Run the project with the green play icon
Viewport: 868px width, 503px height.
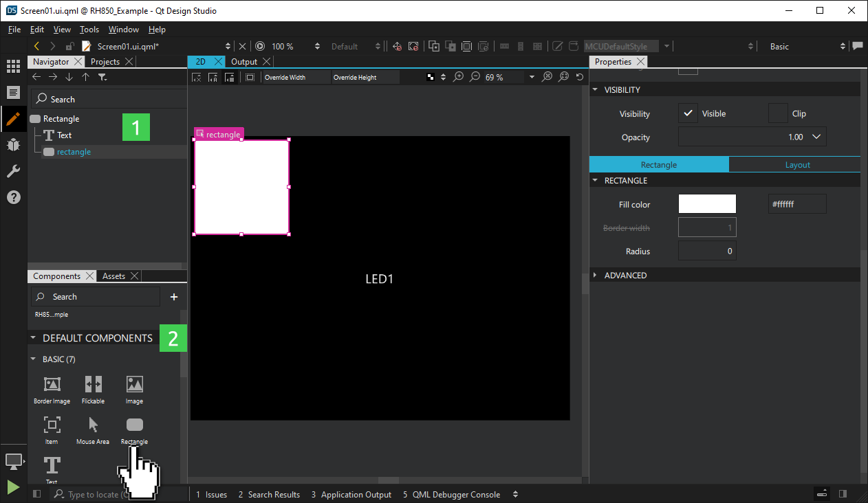(12, 487)
